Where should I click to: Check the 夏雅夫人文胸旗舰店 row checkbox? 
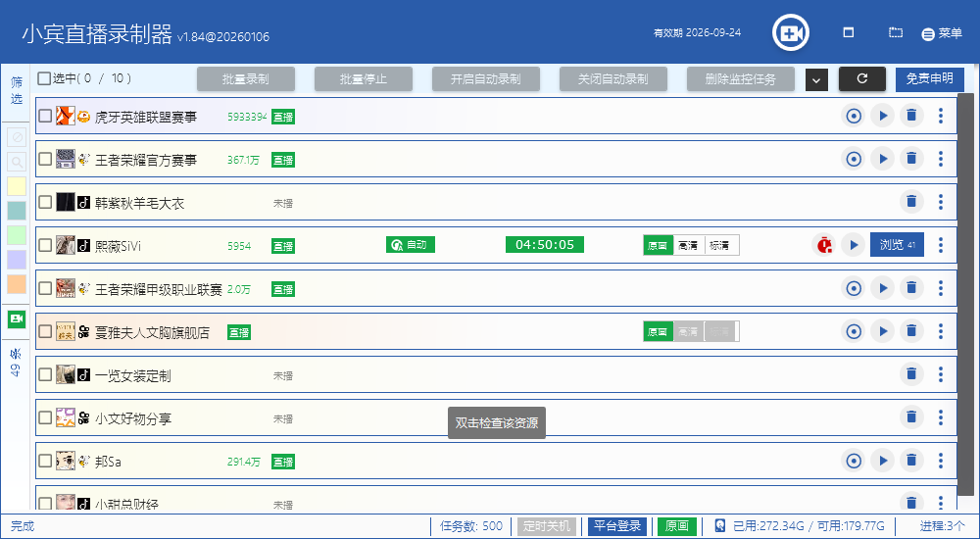(x=45, y=331)
